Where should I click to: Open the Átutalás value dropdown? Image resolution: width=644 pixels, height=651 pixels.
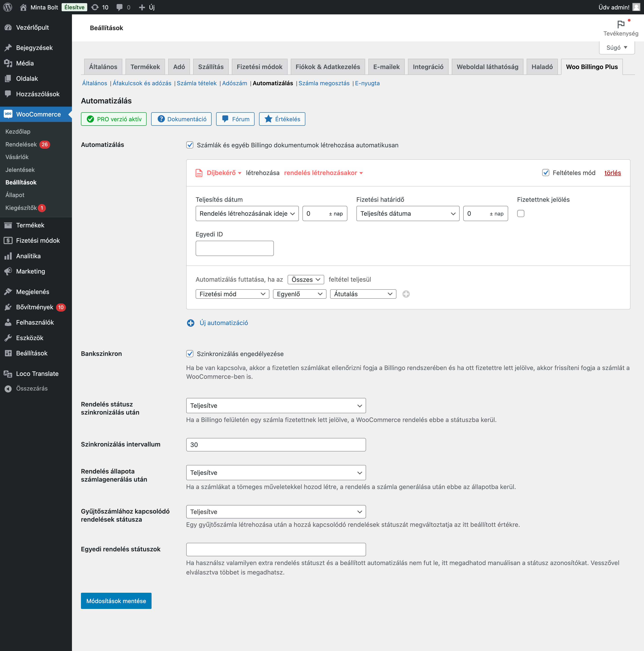coord(363,294)
